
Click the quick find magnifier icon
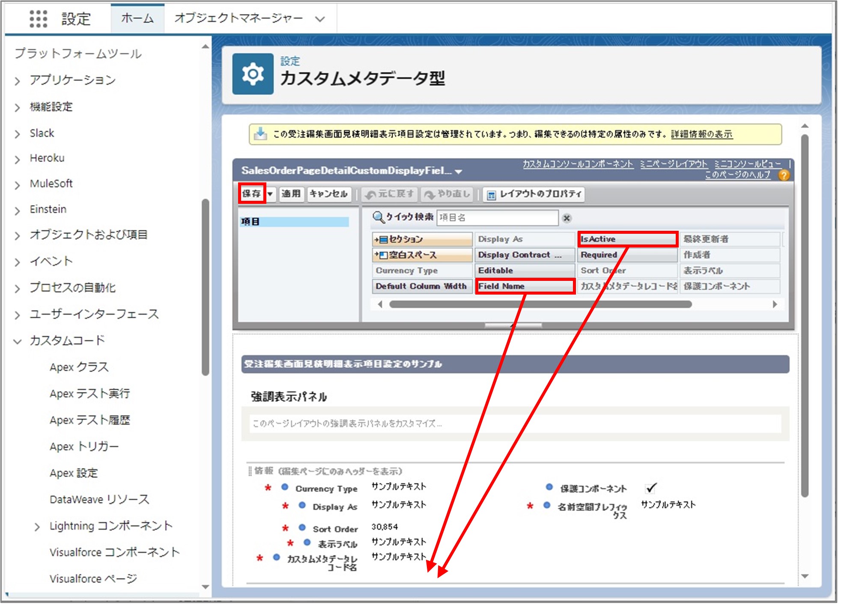(x=378, y=217)
